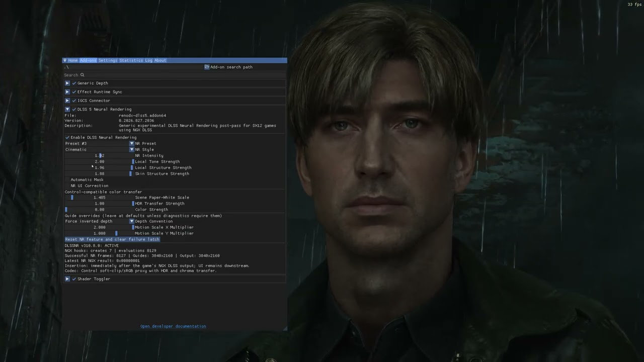Uncheck Enable DLSS Neural Rendering
The width and height of the screenshot is (644, 362).
(x=67, y=137)
